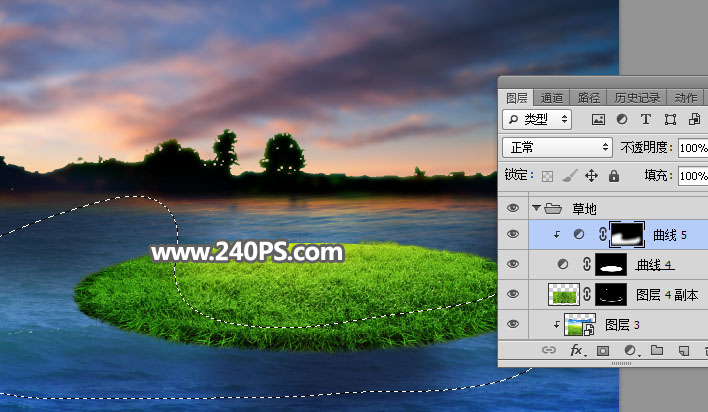708x412 pixels.
Task: Create a new group with folder icon
Action: (657, 351)
